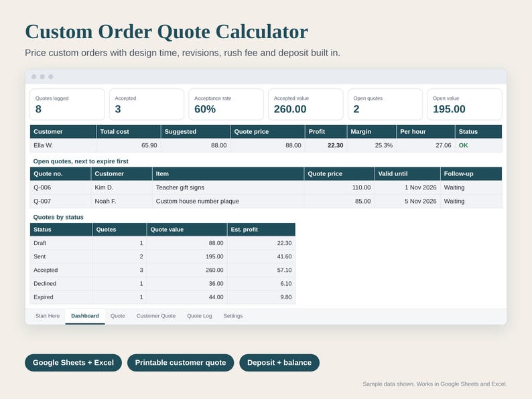Select the Draft status row label
Viewport: 532px width, 399px height.
61,243
